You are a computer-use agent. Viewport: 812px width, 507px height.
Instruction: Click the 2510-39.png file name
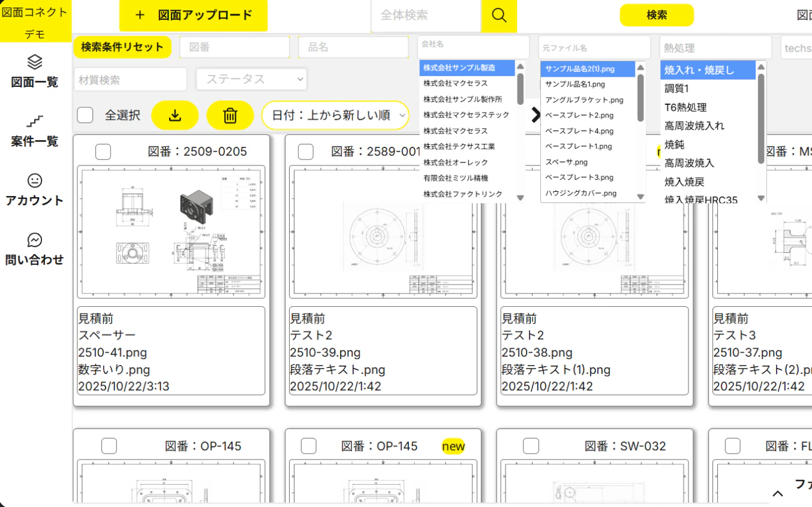click(325, 352)
